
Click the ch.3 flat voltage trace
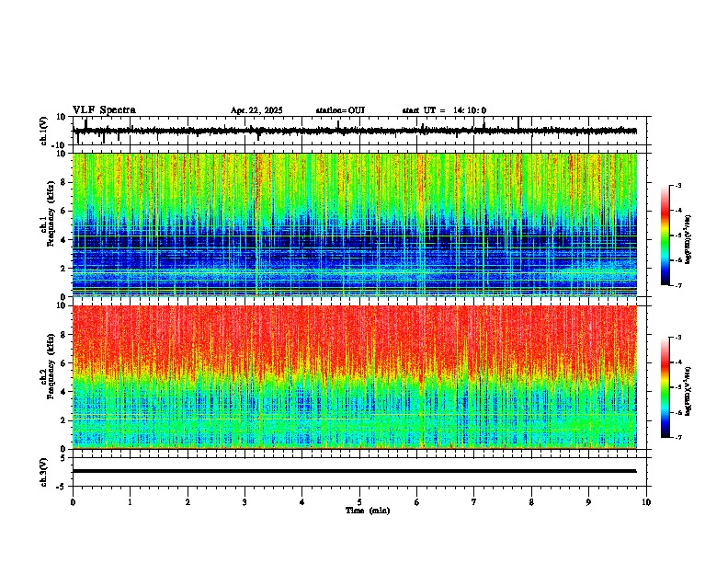pos(354,471)
